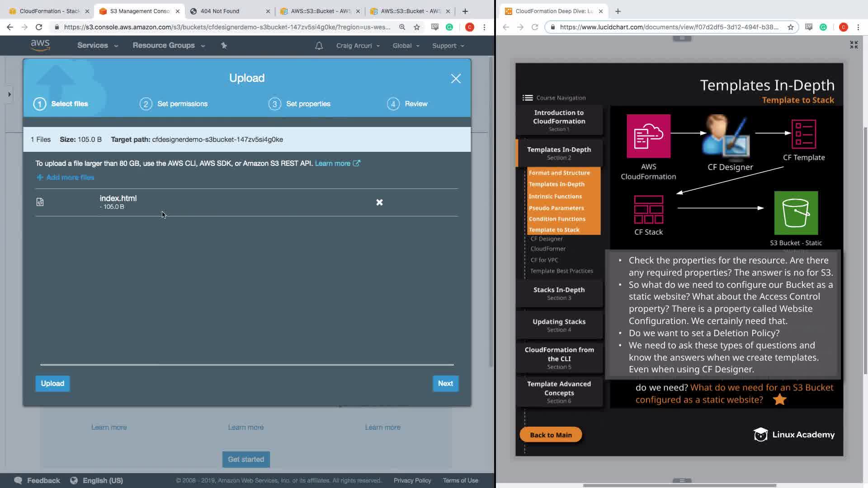Click the orange star icon on slide
The height and width of the screenshot is (488, 868).
pos(780,399)
